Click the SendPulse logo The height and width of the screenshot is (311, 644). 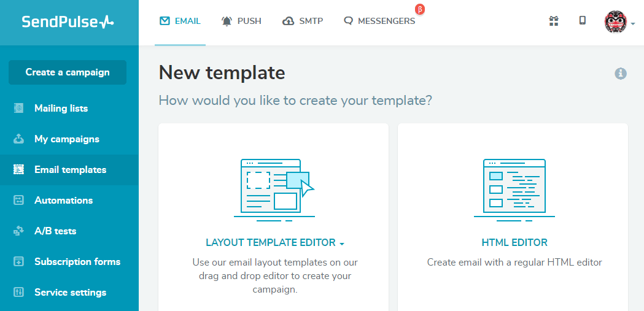tap(68, 21)
